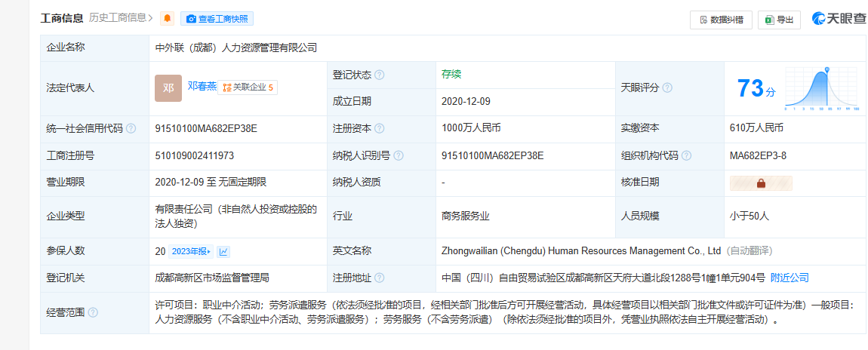Viewport: 868px width, 350px height.
Task: Click the 天眼评分 distribution chart
Action: coord(822,90)
